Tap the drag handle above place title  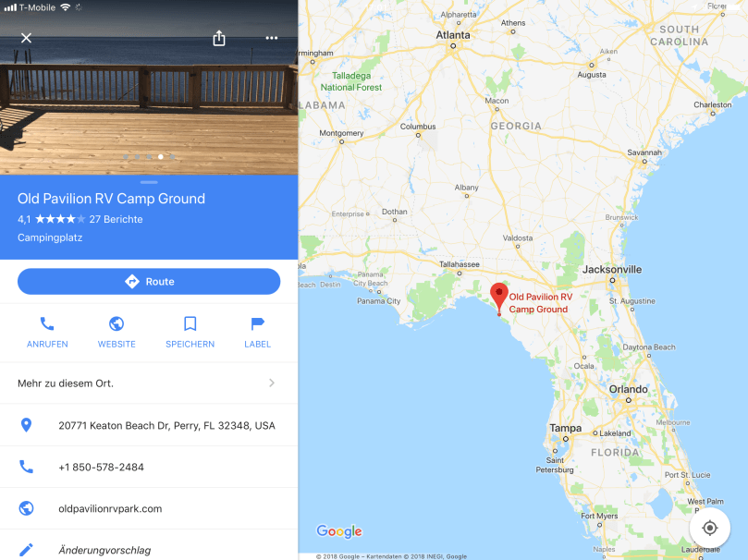click(149, 182)
